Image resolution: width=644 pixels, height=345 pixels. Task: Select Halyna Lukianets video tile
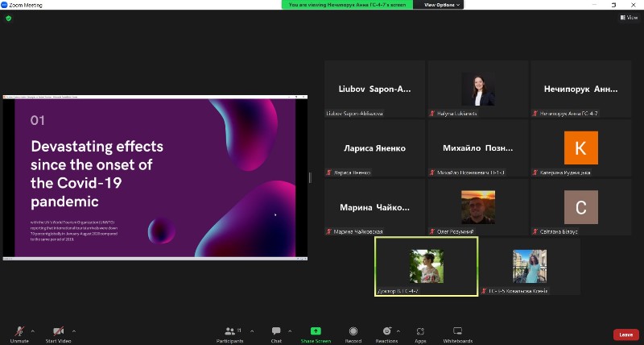point(477,89)
